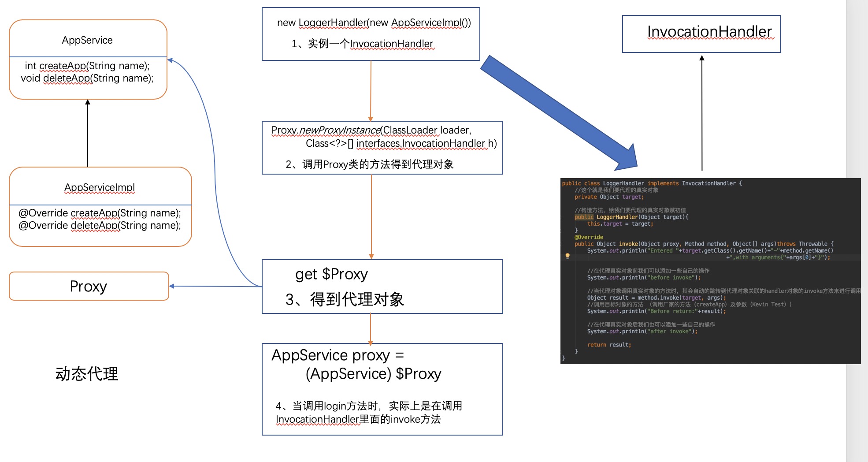Select the Proxy rounded box
Image resolution: width=868 pixels, height=462 pixels.
(x=89, y=286)
